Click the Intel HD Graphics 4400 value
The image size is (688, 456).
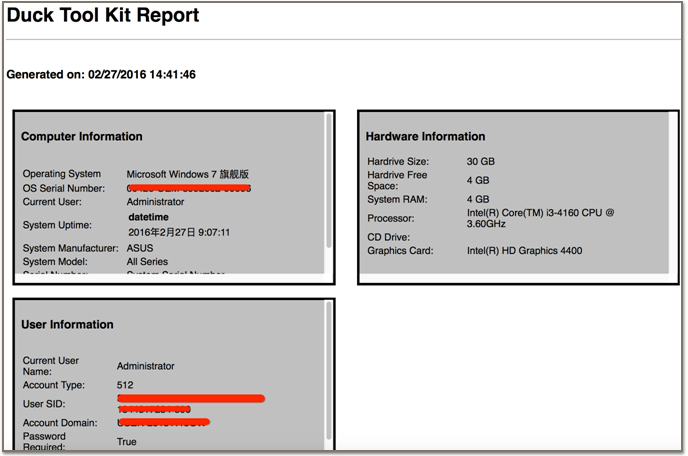pyautogui.click(x=524, y=251)
